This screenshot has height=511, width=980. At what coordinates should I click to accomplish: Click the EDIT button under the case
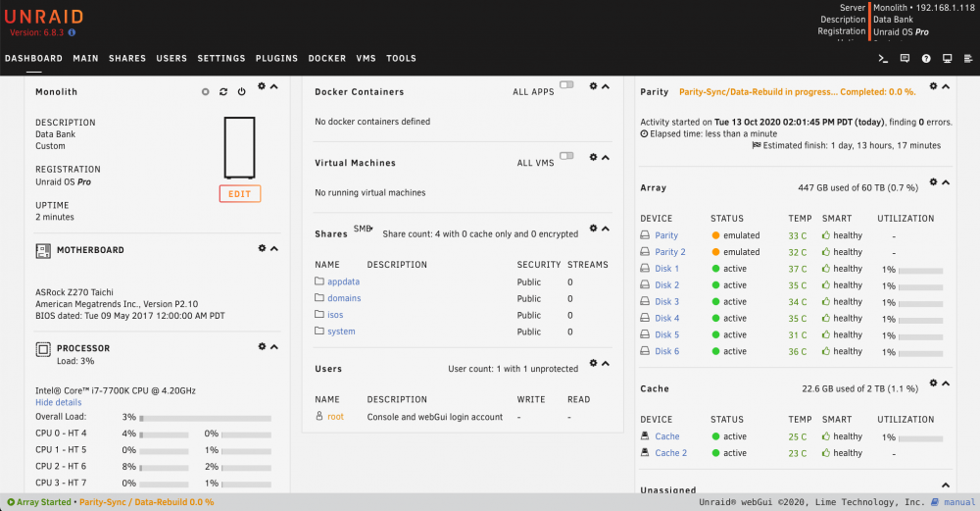pos(240,194)
